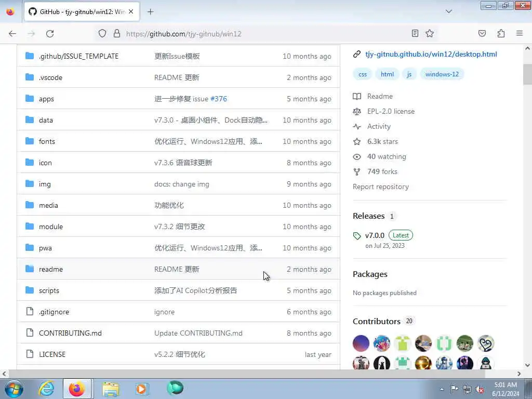Click the horizontal scrollbar right arrow
Image resolution: width=532 pixels, height=399 pixels.
tap(519, 374)
